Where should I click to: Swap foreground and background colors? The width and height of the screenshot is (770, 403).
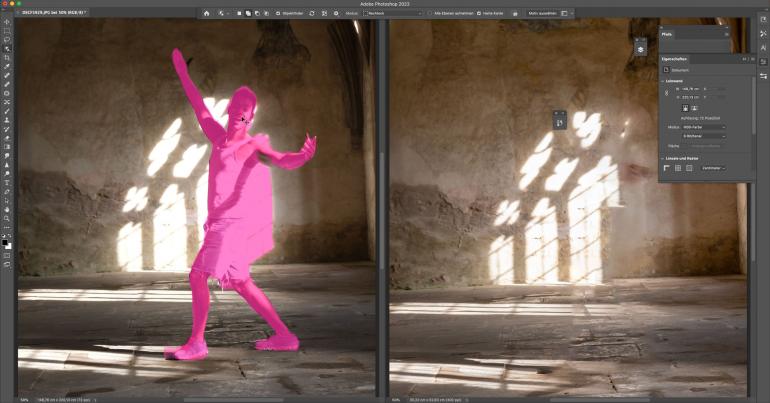point(10,236)
